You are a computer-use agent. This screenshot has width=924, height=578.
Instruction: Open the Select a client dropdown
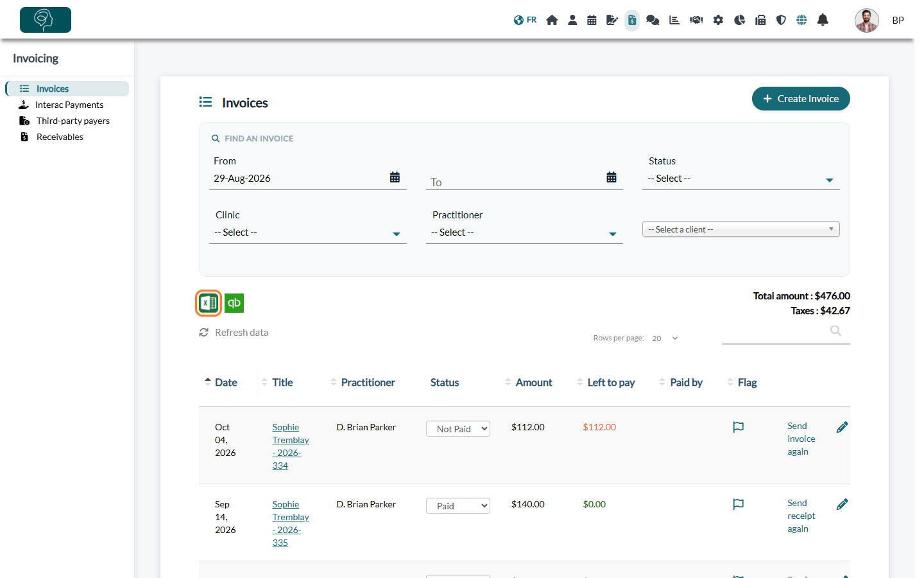click(741, 229)
